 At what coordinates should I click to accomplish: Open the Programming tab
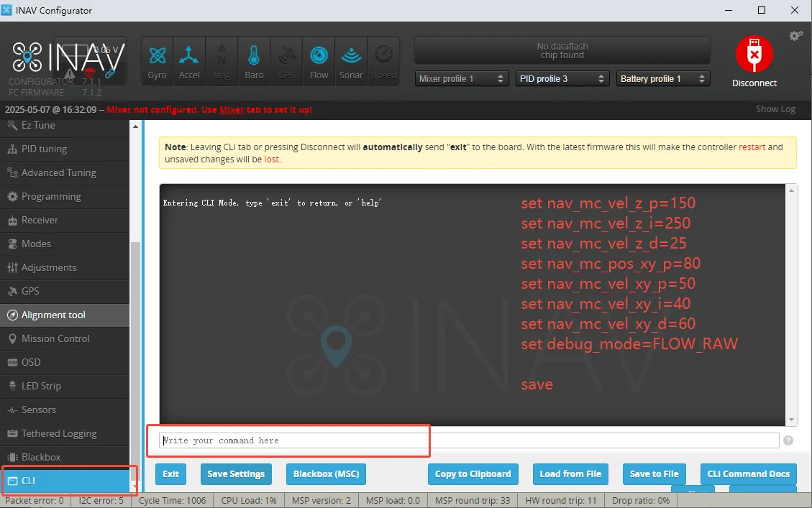click(65, 197)
